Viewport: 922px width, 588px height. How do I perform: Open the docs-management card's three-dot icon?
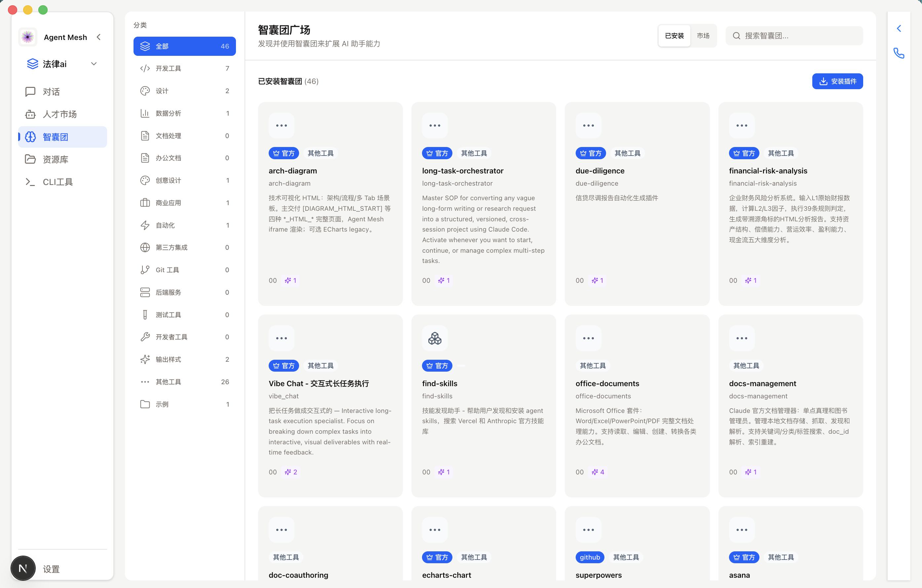pos(742,338)
